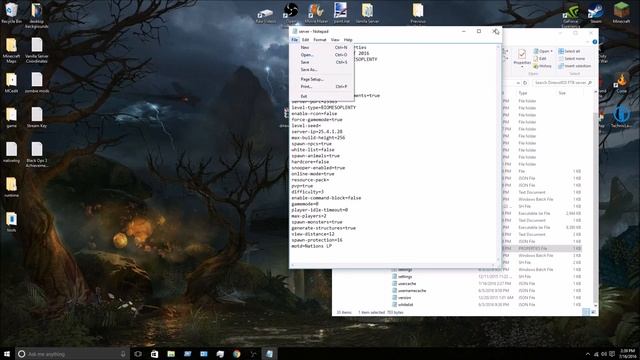Select the GeForce Experience desktop shortcut
Viewport: 640px width, 360px height.
point(571,16)
